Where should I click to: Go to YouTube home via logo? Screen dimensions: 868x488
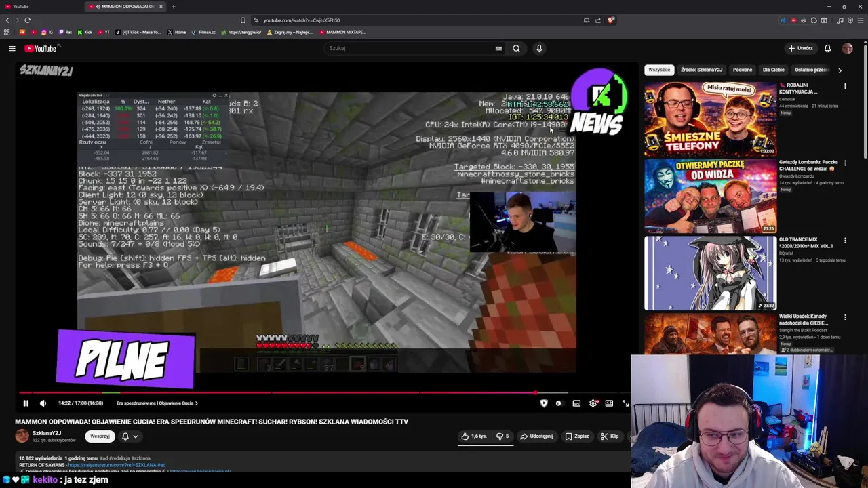(42, 48)
